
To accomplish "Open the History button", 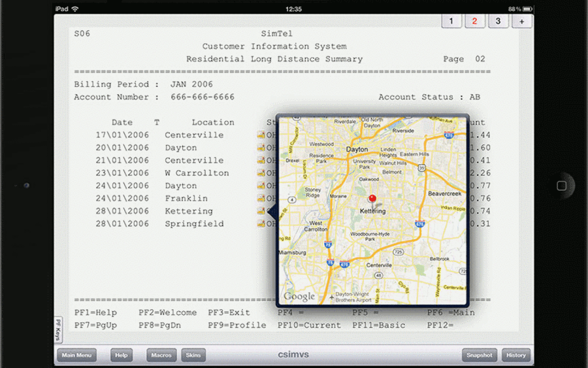I will [516, 355].
